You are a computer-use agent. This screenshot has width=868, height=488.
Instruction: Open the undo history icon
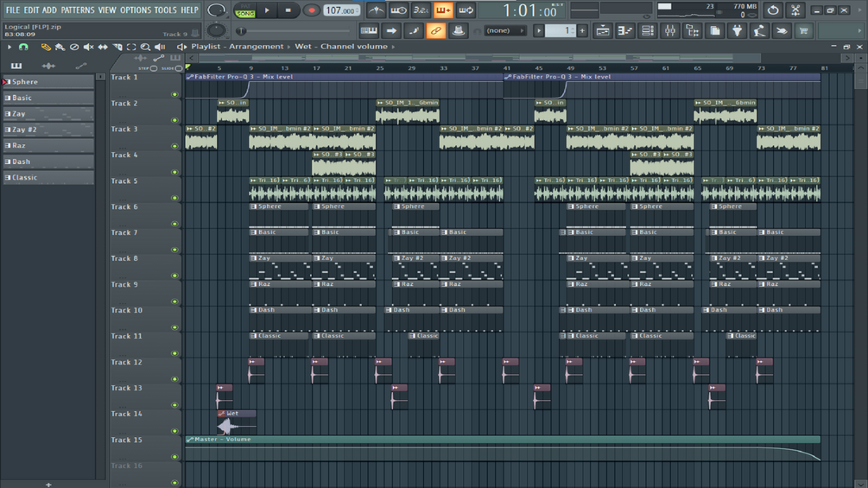[773, 10]
